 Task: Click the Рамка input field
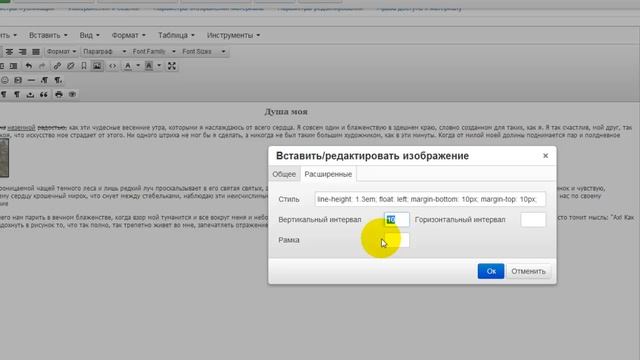click(396, 240)
